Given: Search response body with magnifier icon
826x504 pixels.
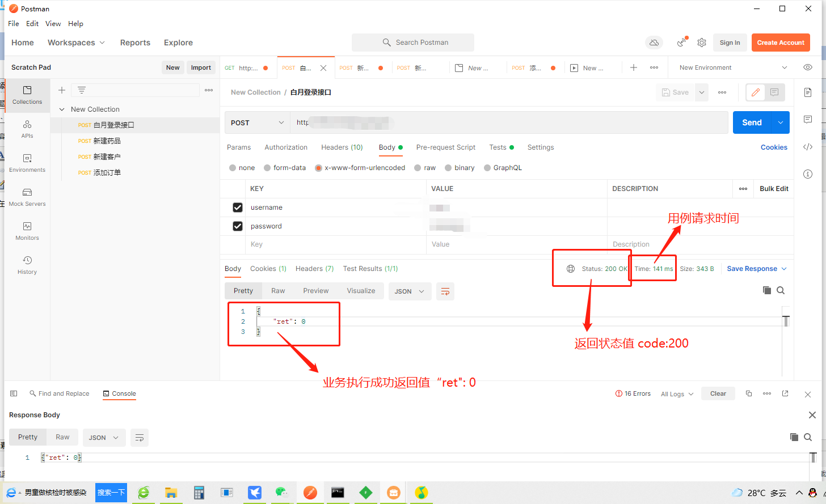Looking at the screenshot, I should (781, 290).
